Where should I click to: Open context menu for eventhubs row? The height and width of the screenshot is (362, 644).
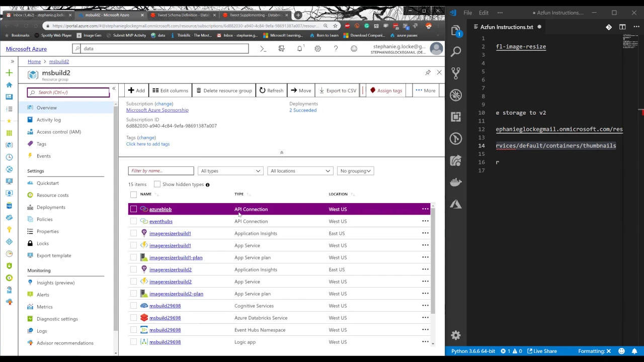point(425,221)
